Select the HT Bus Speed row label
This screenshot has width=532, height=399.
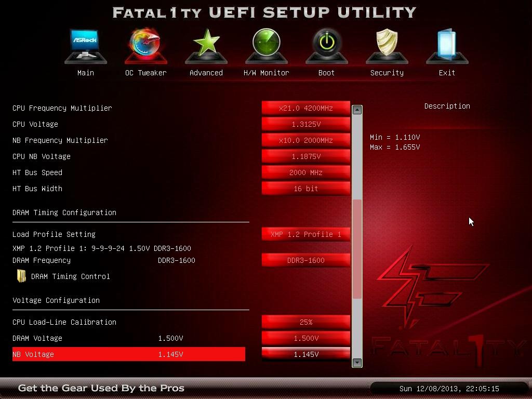click(37, 172)
